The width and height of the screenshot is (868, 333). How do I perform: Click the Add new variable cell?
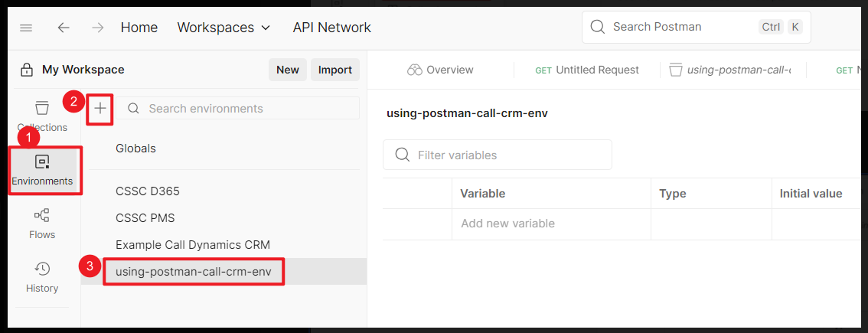[551, 224]
